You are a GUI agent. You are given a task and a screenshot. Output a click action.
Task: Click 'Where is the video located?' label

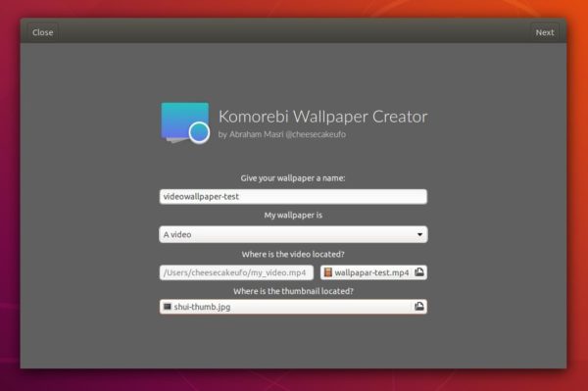(x=293, y=254)
